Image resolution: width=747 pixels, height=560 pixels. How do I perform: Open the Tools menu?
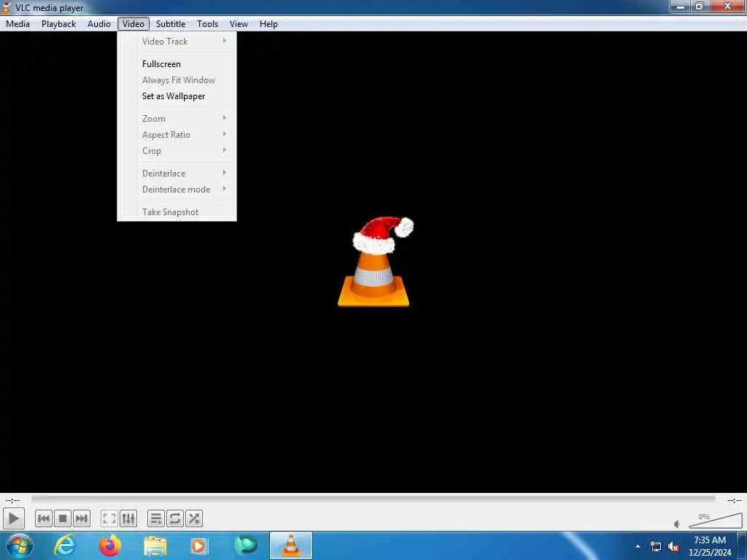208,24
